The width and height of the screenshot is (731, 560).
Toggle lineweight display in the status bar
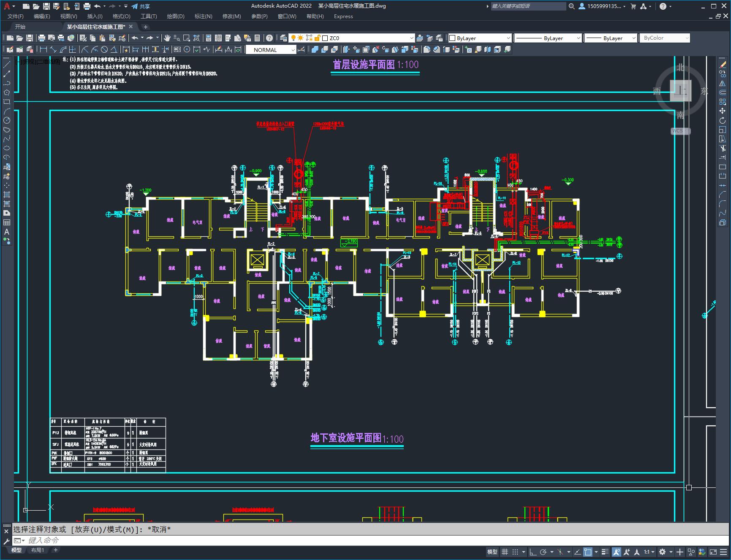pyautogui.click(x=605, y=552)
